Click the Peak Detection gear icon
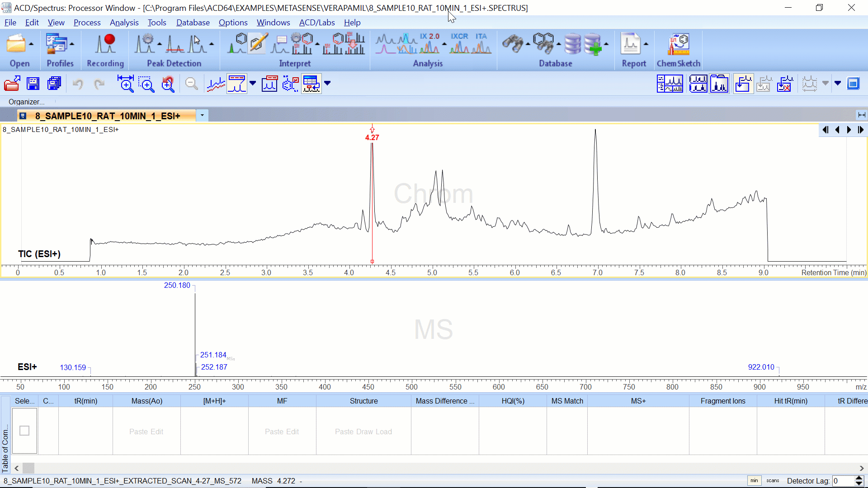The image size is (868, 488). coord(145,44)
